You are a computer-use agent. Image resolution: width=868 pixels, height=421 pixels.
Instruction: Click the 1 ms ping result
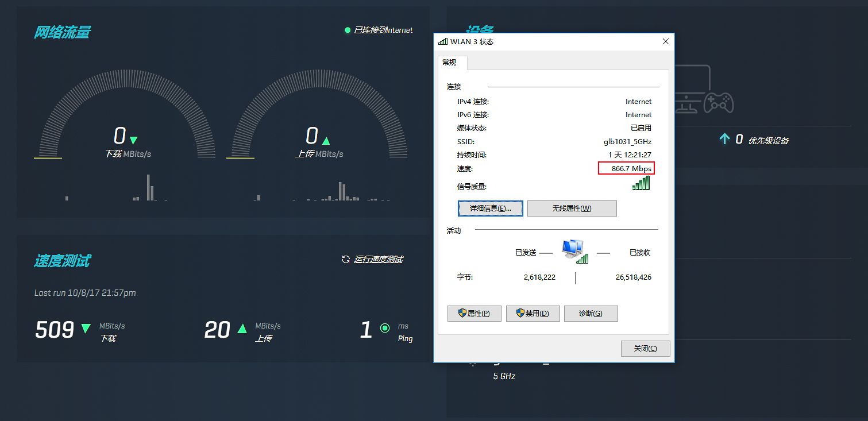(366, 330)
